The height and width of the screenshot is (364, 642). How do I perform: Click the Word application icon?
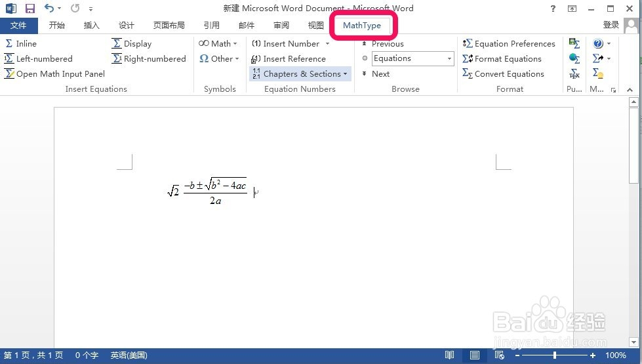point(11,8)
